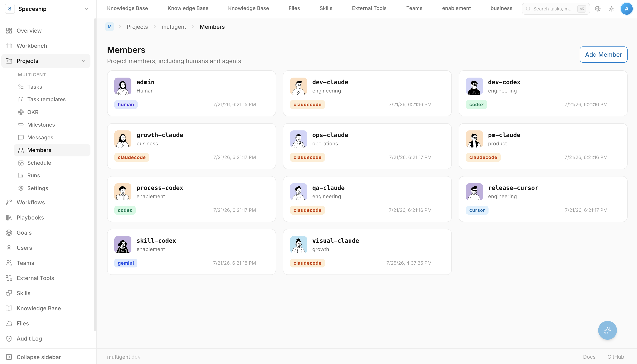Focus the Search tasks input field
Image resolution: width=637 pixels, height=364 pixels.
556,9
